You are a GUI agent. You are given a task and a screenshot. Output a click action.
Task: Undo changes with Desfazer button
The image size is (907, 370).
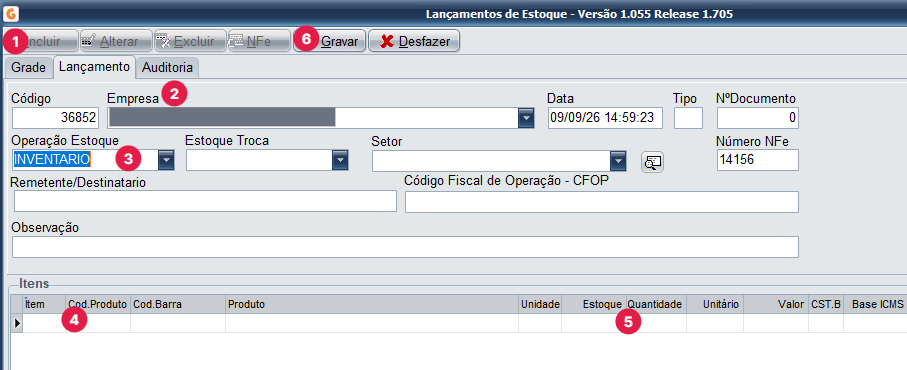coord(414,42)
